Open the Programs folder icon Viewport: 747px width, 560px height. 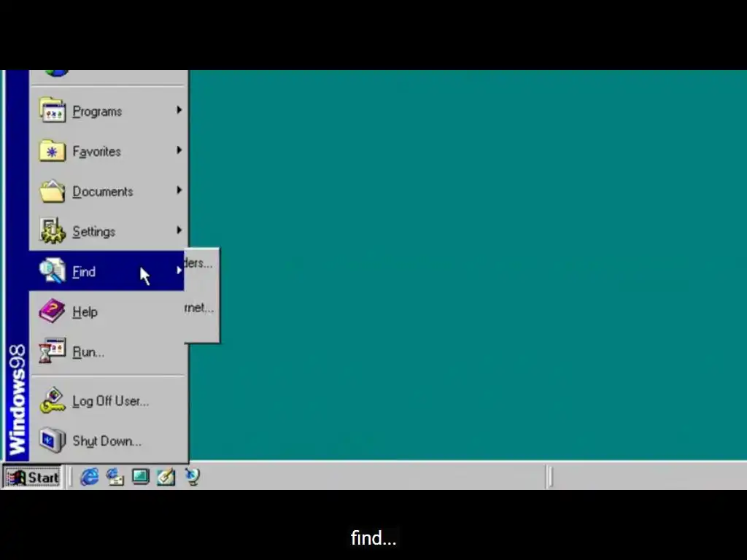[53, 110]
